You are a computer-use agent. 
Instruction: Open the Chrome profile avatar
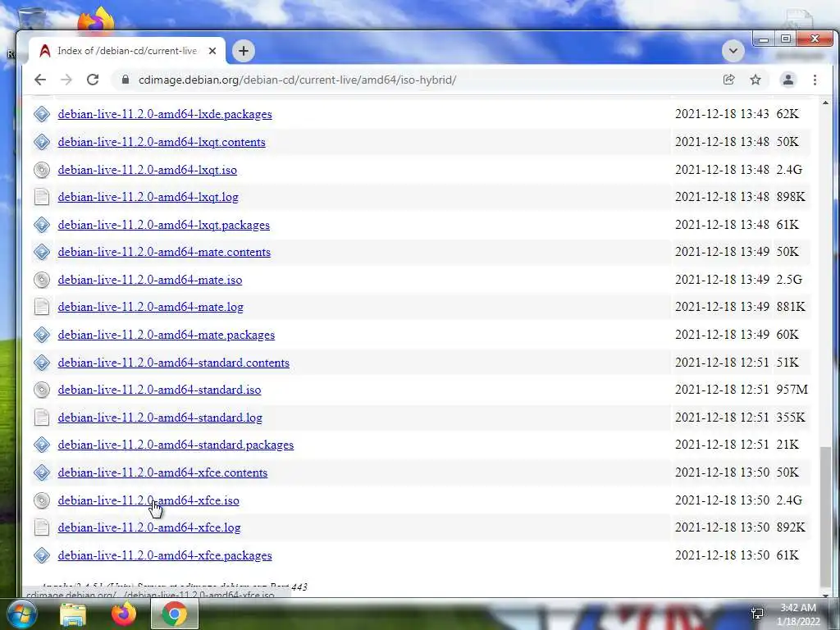point(788,80)
